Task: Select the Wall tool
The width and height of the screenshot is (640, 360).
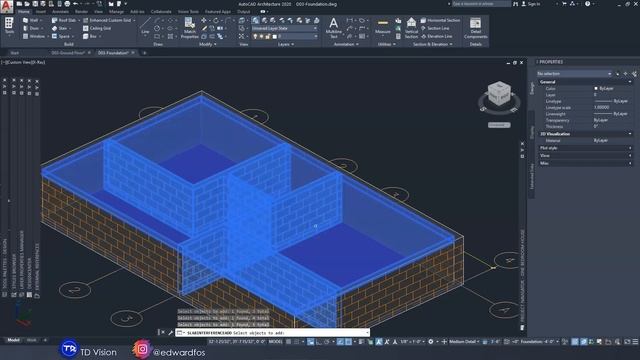Action: [x=32, y=20]
